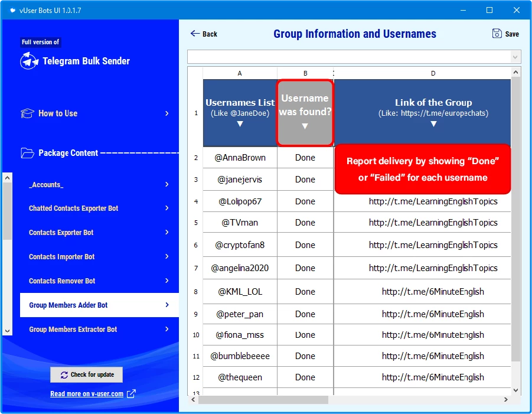Open Contacts Importer Bot

(99, 256)
